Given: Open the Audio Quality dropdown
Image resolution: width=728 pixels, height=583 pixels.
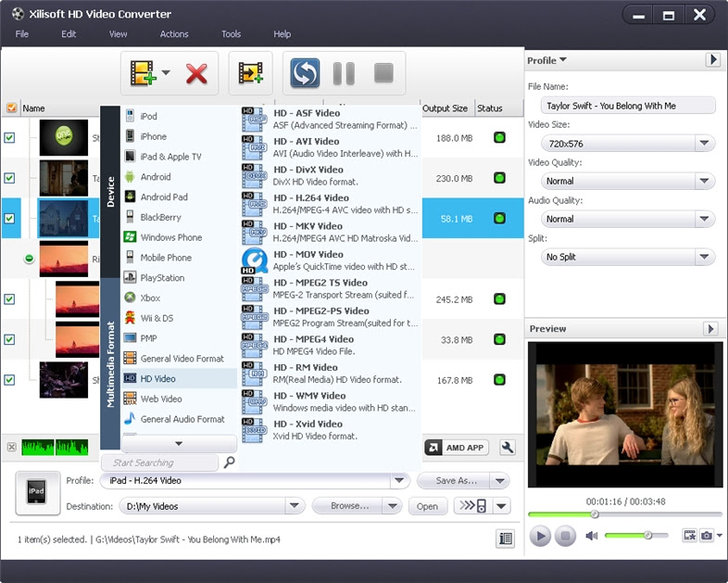Looking at the screenshot, I should coord(704,219).
